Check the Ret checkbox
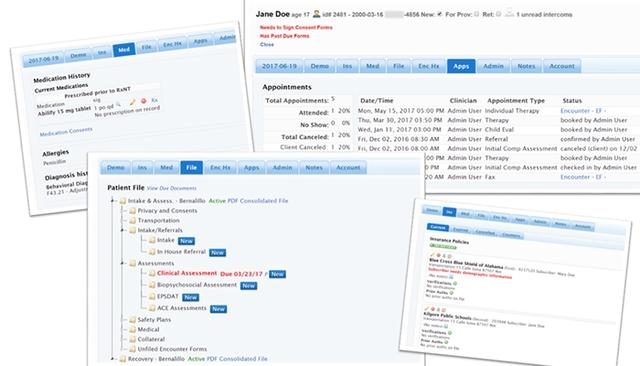This screenshot has width=640, height=366. click(x=498, y=14)
